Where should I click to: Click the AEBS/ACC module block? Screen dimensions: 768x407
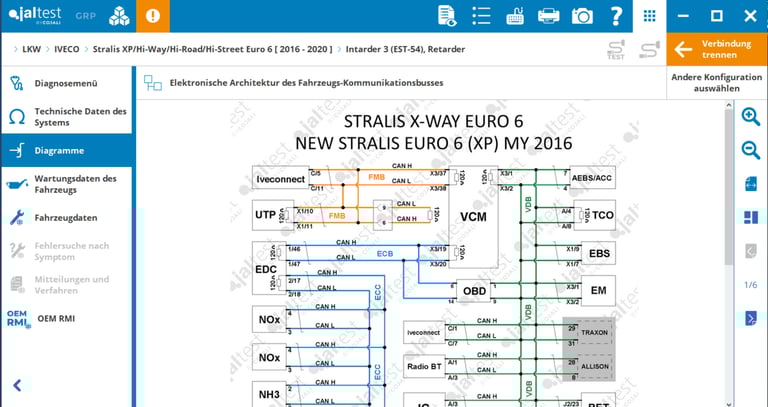coord(592,178)
